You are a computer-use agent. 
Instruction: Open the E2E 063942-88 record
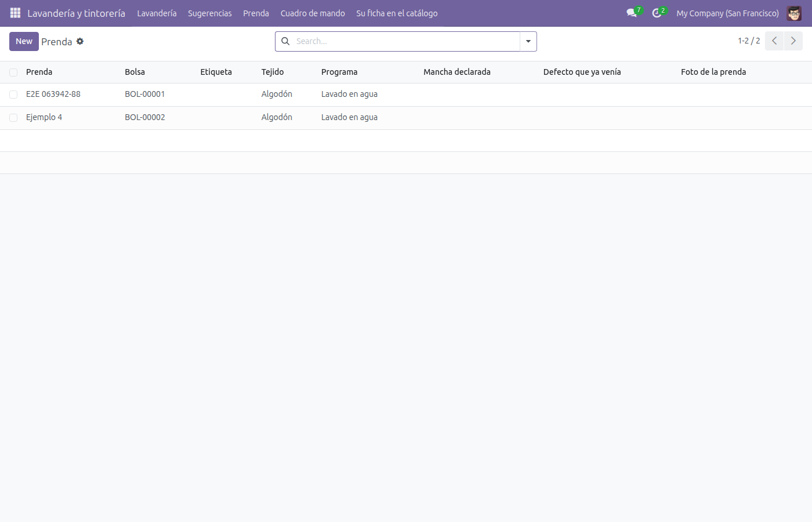coord(53,94)
